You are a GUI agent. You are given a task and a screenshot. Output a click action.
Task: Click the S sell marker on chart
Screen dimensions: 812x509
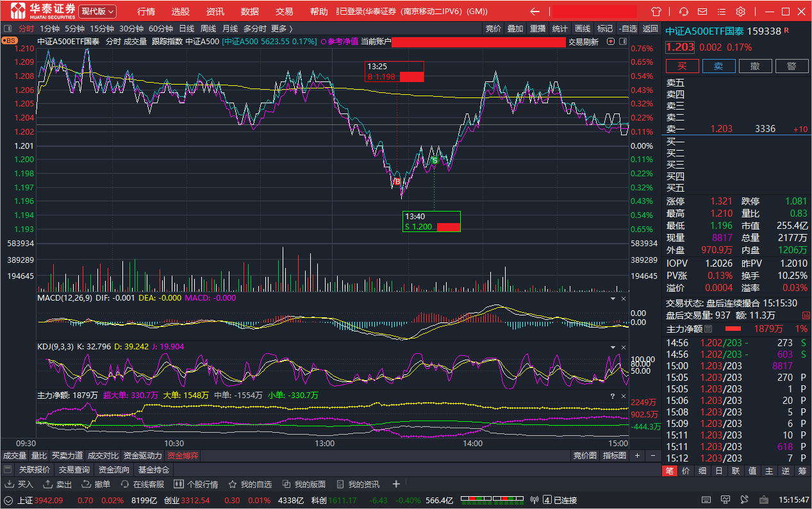click(x=435, y=160)
